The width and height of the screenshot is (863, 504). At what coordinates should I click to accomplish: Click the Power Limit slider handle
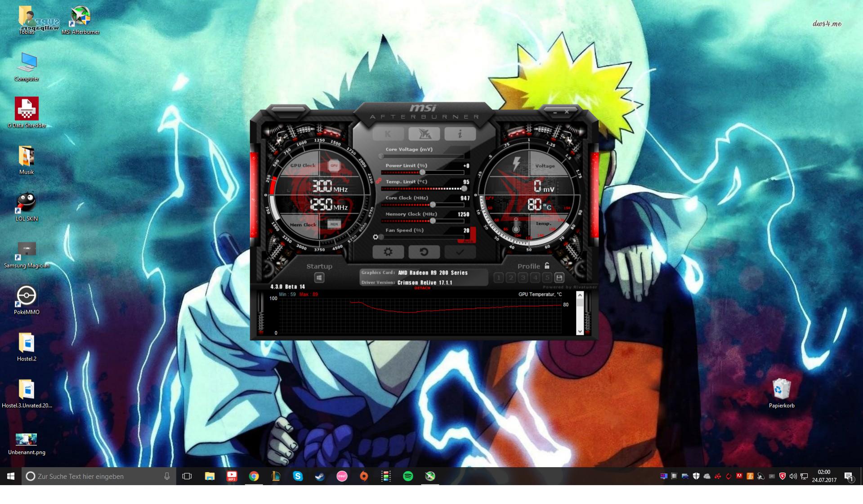click(422, 172)
